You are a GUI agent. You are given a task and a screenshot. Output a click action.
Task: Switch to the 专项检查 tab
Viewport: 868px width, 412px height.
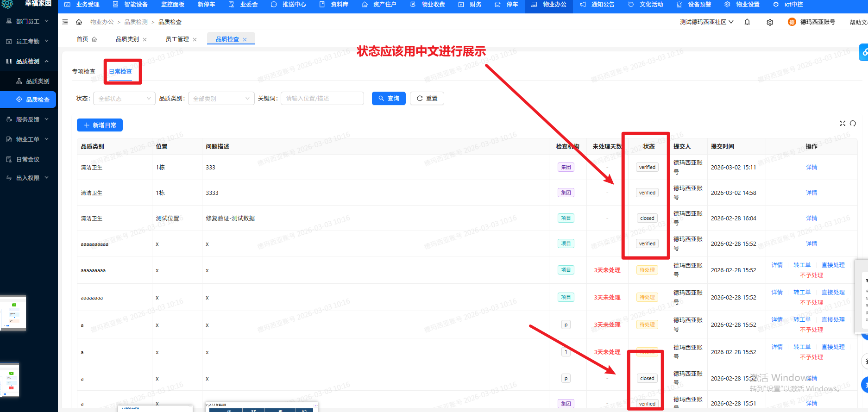[84, 72]
